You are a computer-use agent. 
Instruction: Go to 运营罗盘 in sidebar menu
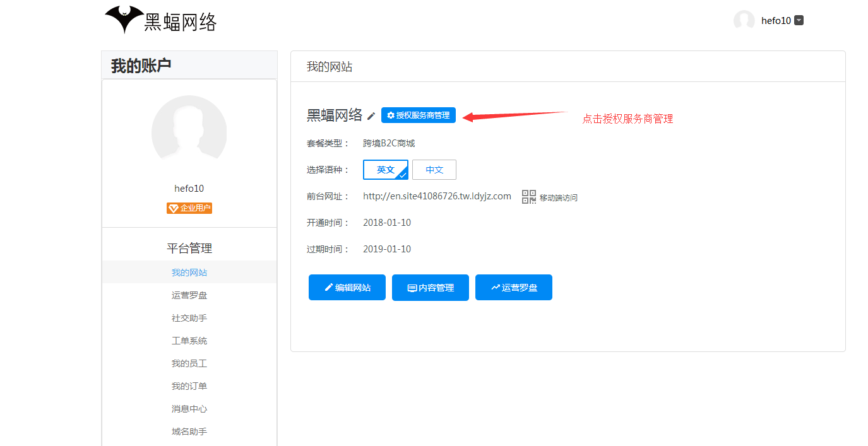pyautogui.click(x=189, y=295)
